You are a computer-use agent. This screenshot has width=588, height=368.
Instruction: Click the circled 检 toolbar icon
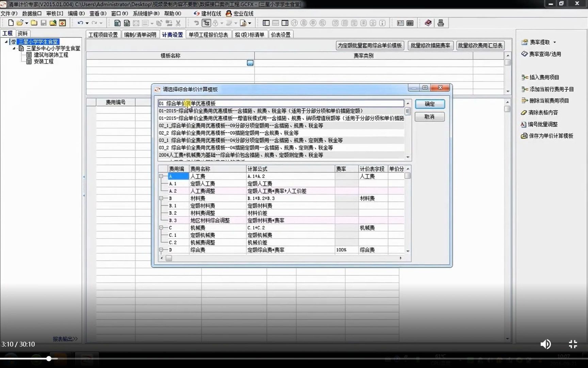tap(323, 23)
